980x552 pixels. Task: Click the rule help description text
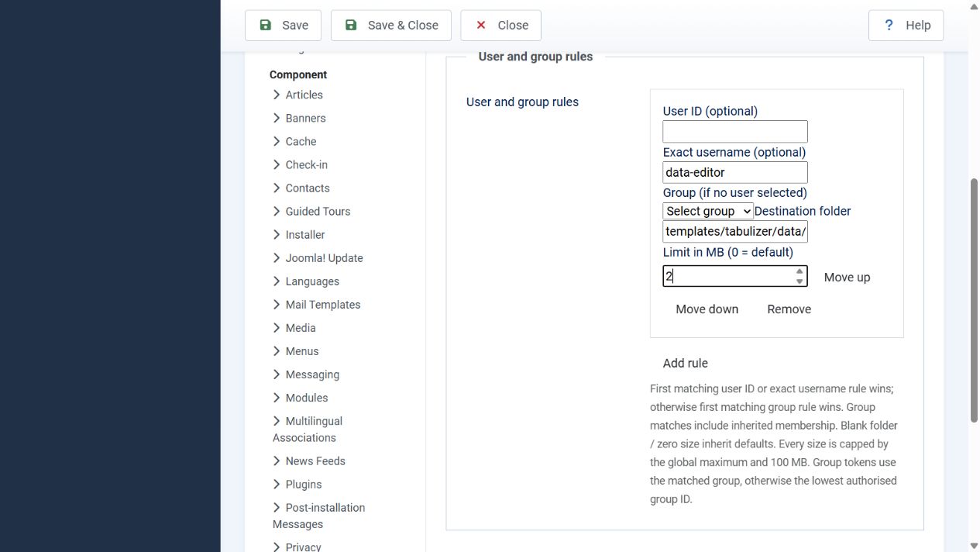[x=773, y=443]
